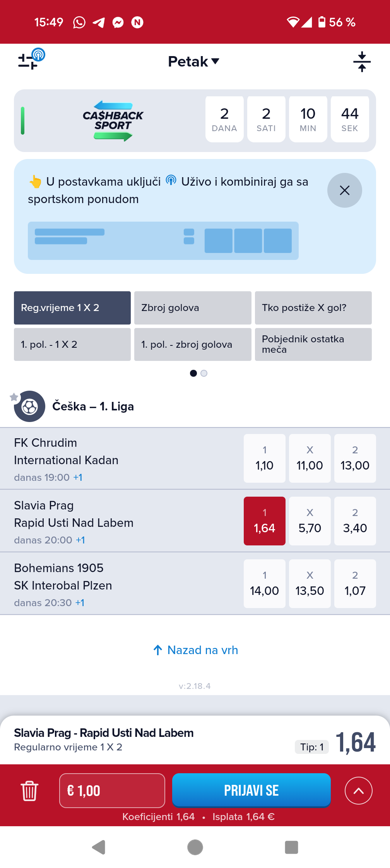Viewport: 390px width, 868px height.
Task: Select draw odds 11,00 for FK Chrudim
Action: [310, 458]
